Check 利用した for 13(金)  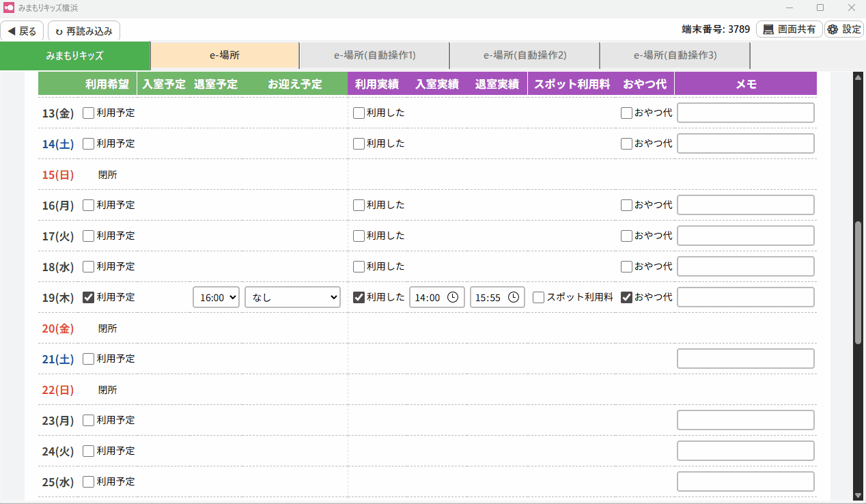359,113
